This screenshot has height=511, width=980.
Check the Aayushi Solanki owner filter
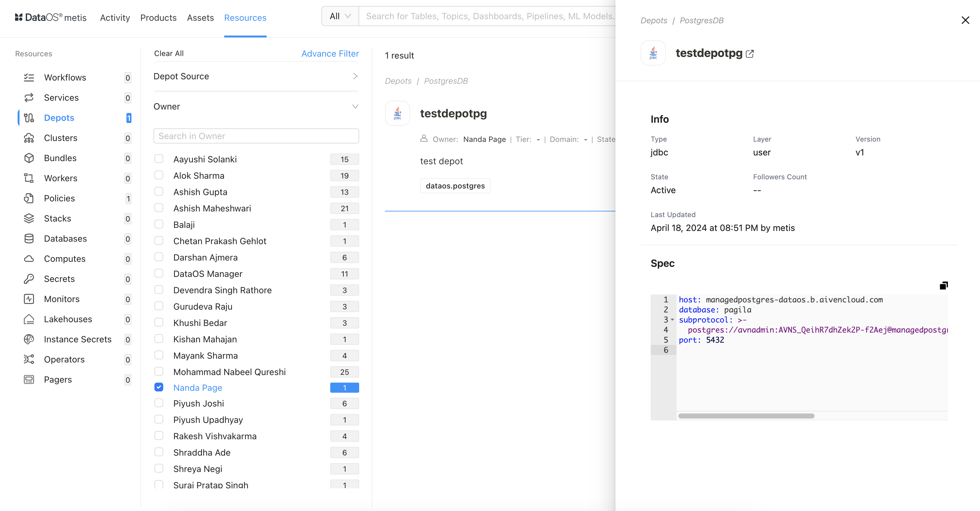point(159,159)
